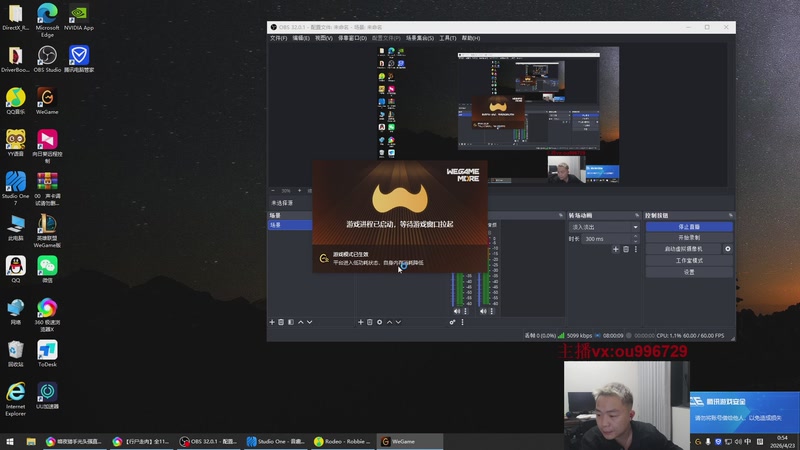Viewport: 800px width, 450px height.
Task: Click 启动虚拟摄像机 virtual camera button
Action: [x=684, y=249]
